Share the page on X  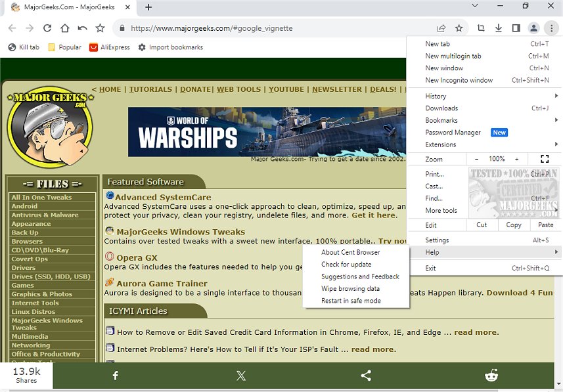[240, 376]
